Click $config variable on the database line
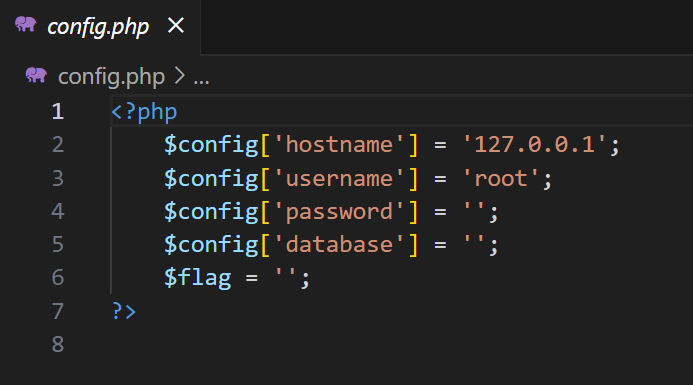This screenshot has height=385, width=693. point(211,246)
